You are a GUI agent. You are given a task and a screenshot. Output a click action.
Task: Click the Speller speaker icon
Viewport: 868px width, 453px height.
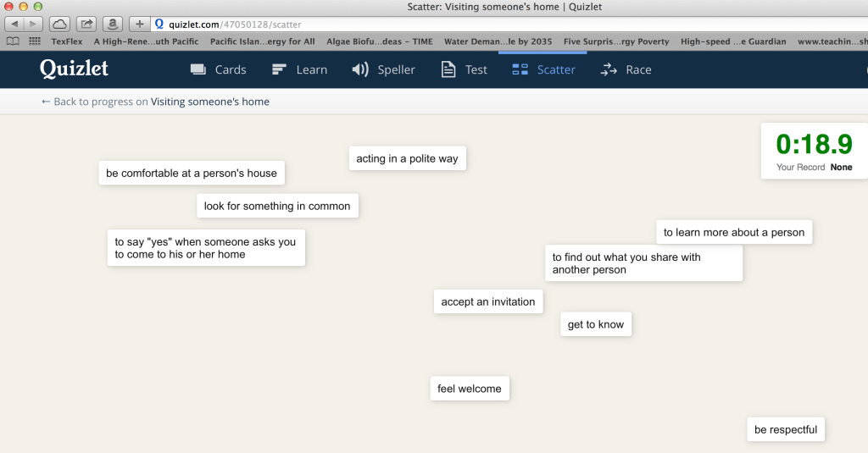click(360, 69)
